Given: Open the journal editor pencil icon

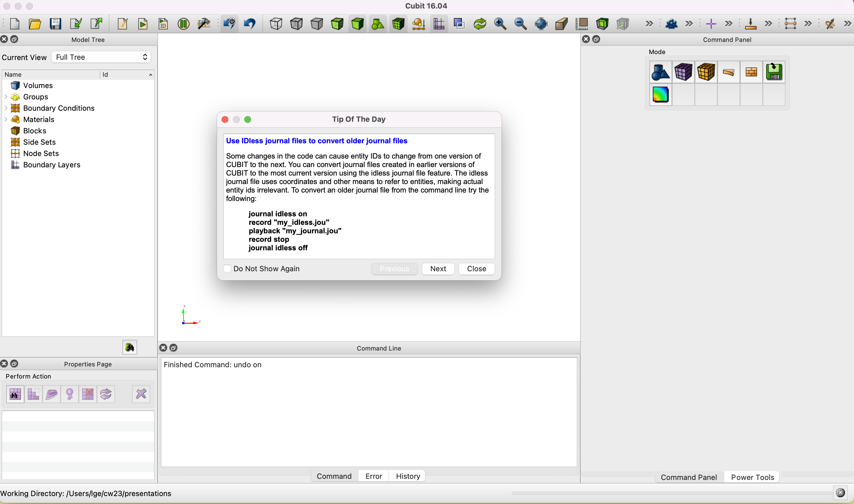Looking at the screenshot, I should coord(122,24).
